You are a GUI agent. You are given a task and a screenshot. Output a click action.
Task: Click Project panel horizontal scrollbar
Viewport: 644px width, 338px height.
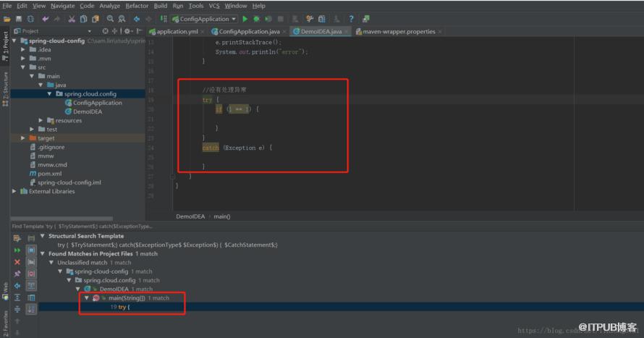(62, 219)
